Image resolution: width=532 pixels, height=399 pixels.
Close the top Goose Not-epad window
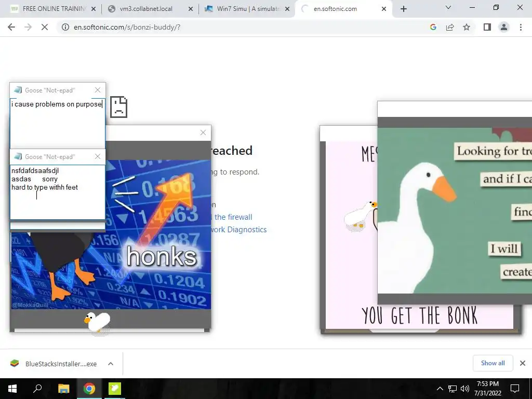click(98, 90)
